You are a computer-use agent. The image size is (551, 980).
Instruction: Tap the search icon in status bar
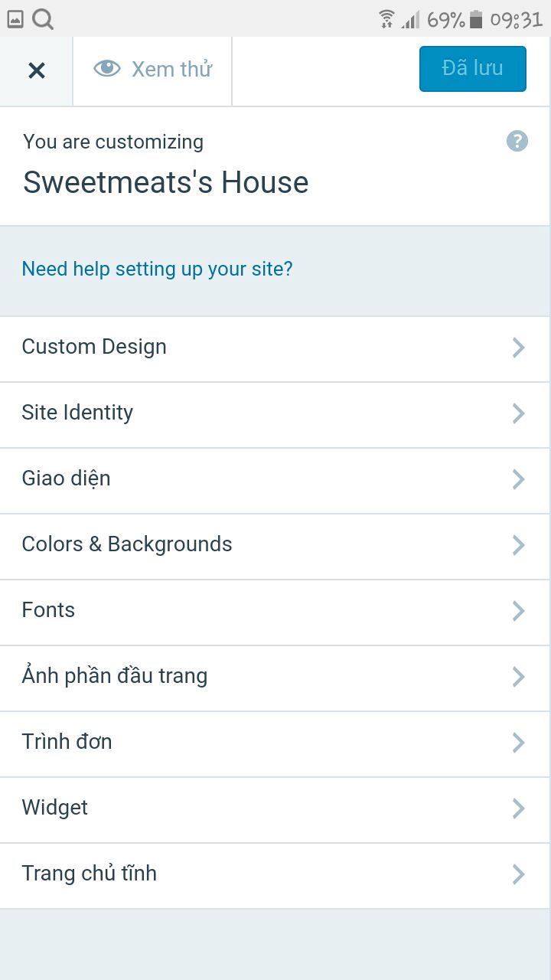coord(43,19)
